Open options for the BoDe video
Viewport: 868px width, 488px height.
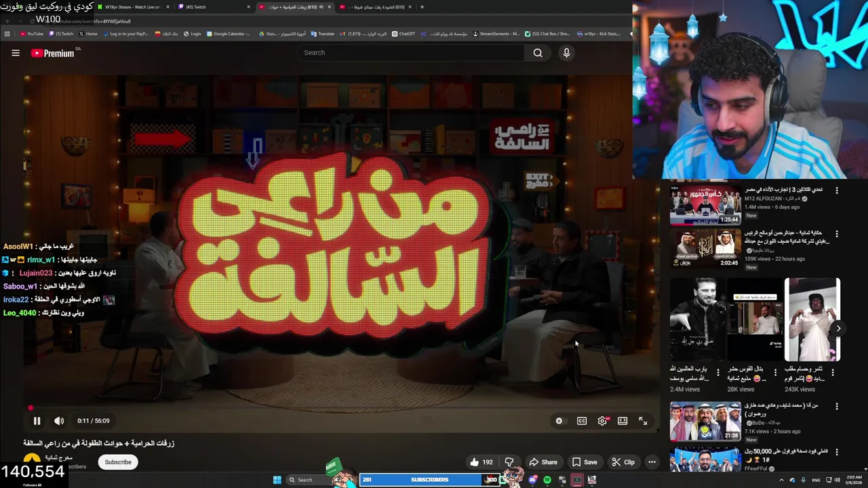tap(837, 407)
